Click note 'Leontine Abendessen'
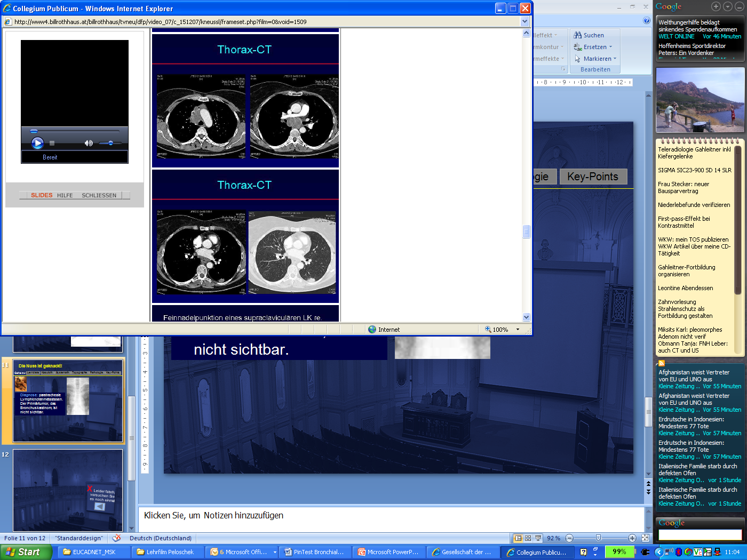The width and height of the screenshot is (747, 560). point(685,288)
